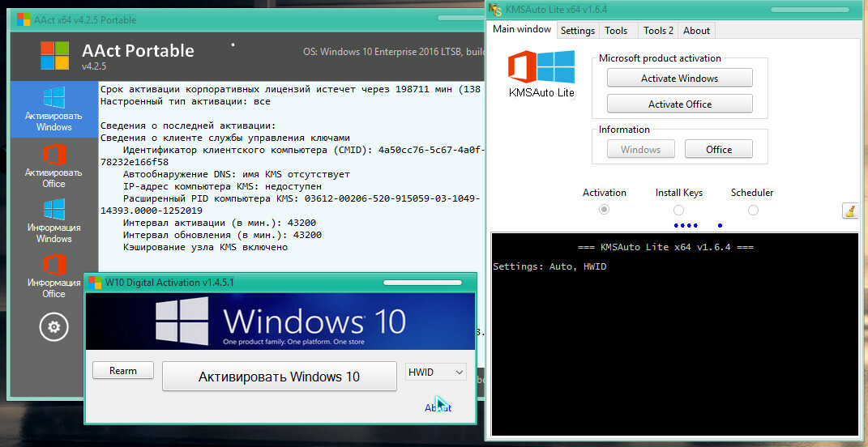Click Активировать Windows 10 button

coord(279,377)
